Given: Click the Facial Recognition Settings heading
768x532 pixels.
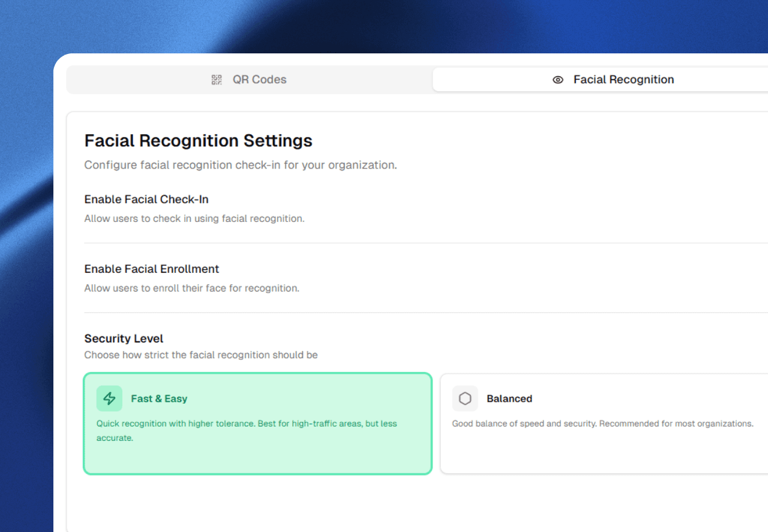Looking at the screenshot, I should 199,141.
